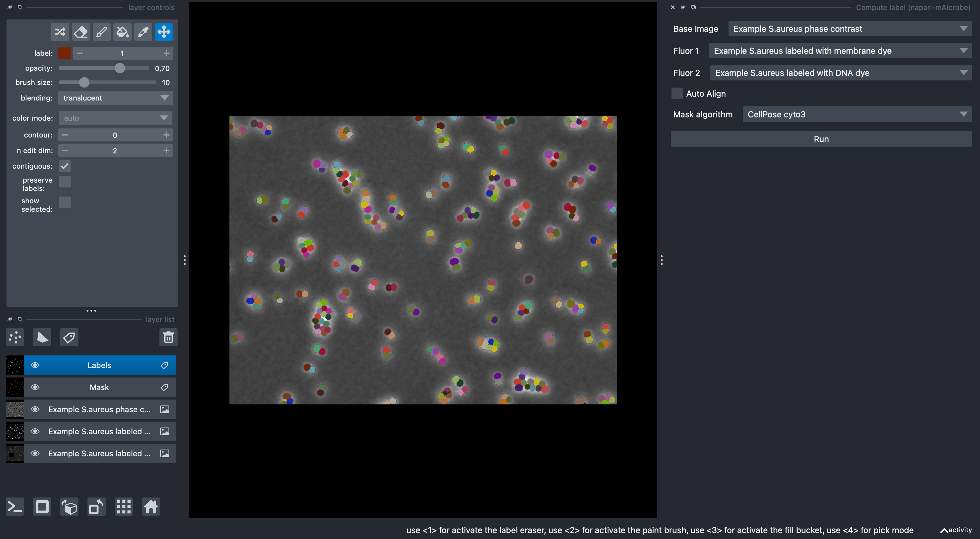
Task: Delete selected layer with trash icon
Action: pyautogui.click(x=168, y=337)
